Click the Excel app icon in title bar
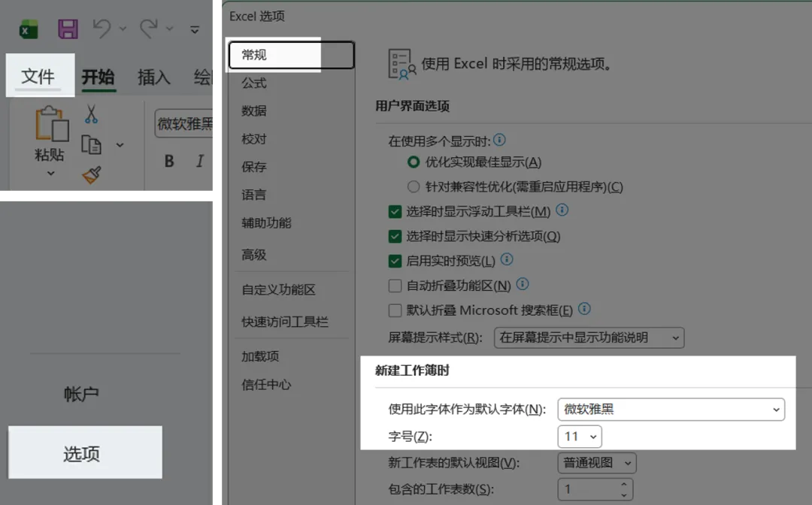 click(29, 29)
